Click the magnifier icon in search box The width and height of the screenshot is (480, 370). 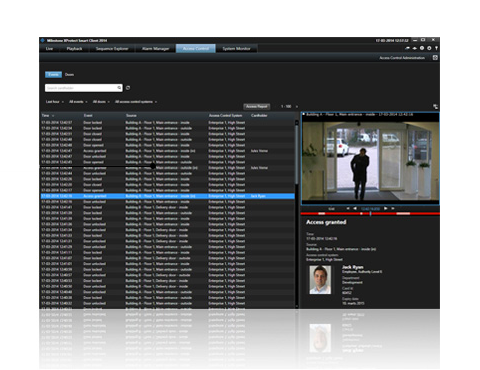[x=119, y=88]
